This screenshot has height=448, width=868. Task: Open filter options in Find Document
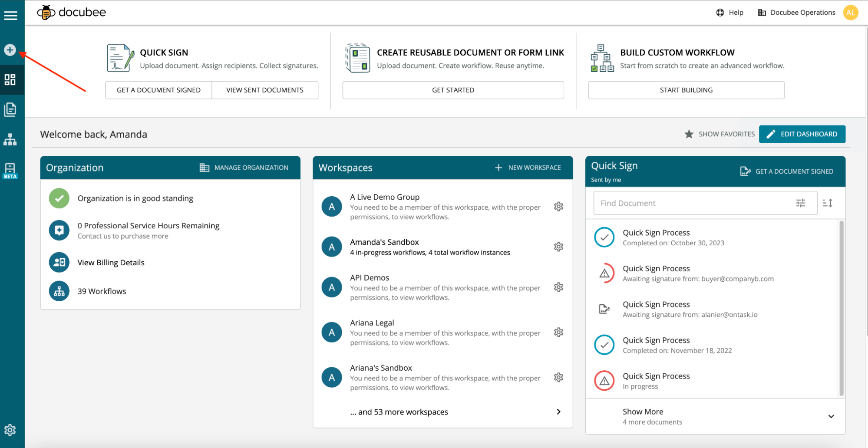pos(801,203)
